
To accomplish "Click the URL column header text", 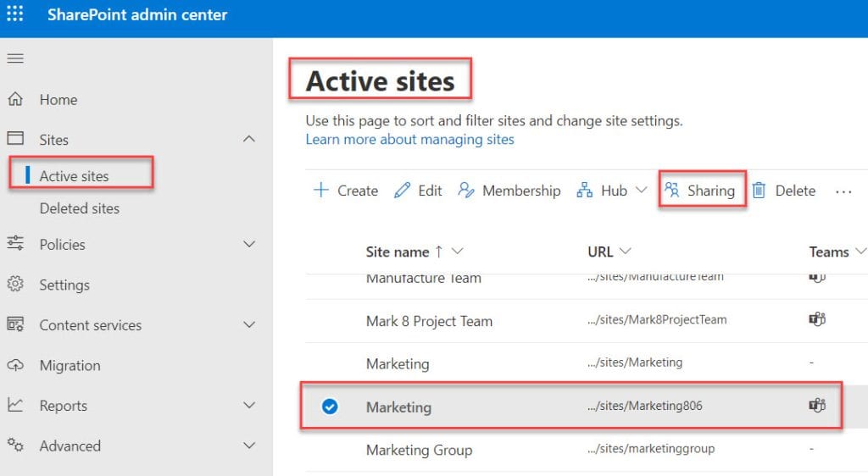I will coord(601,252).
